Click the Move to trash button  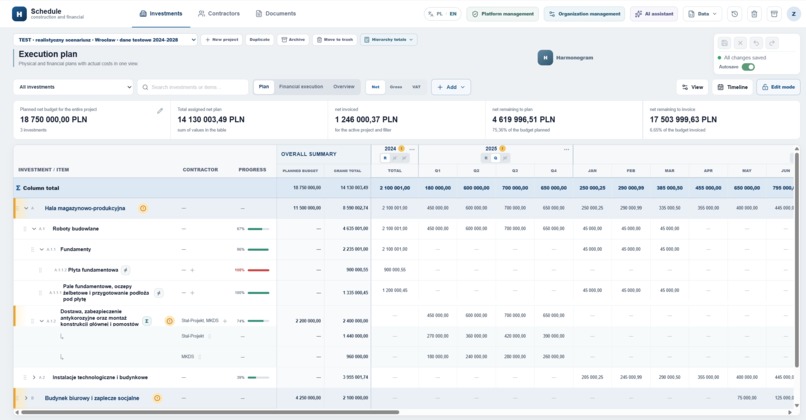335,40
